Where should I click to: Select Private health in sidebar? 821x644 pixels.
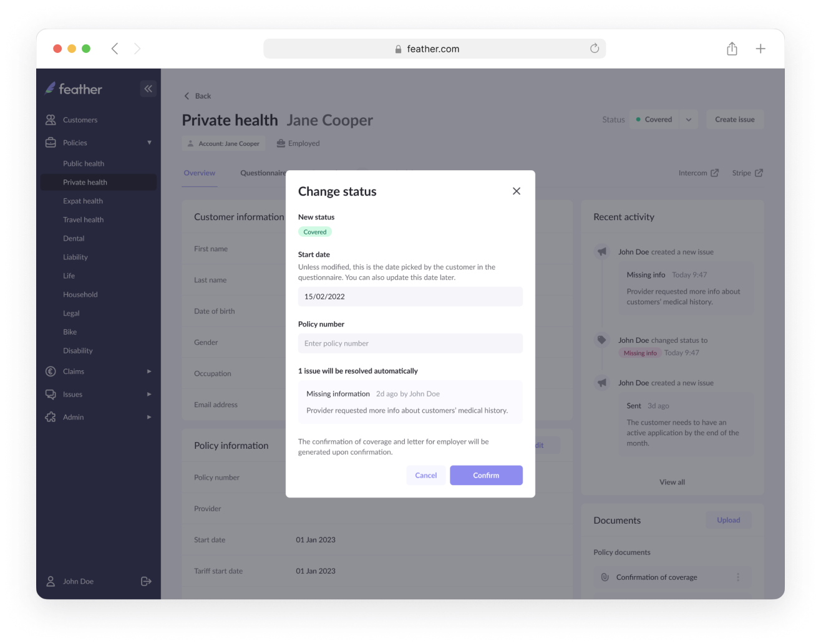pos(99,182)
